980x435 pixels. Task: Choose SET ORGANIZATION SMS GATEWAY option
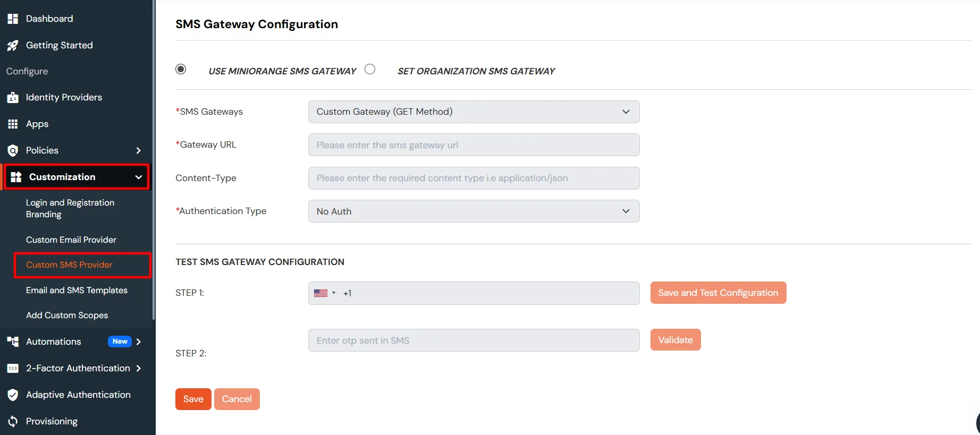coord(370,69)
